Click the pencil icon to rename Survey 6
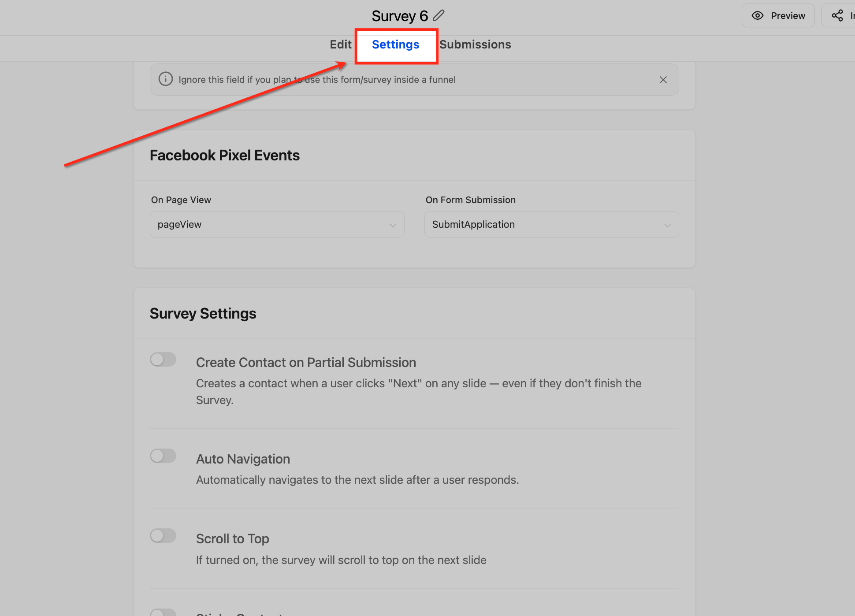This screenshot has height=616, width=855. click(x=438, y=15)
